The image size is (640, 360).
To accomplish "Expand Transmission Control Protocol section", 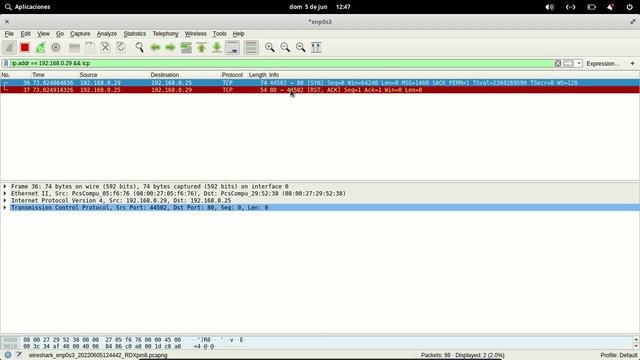I will click(5, 207).
